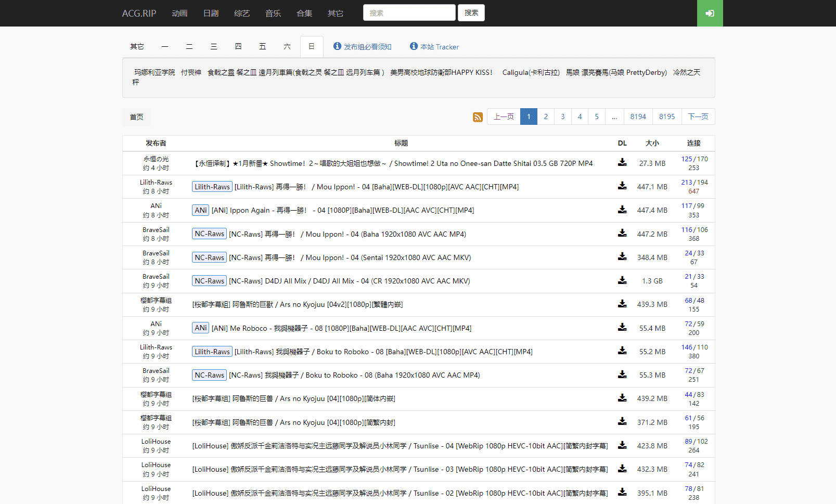836x504 pixels.
Task: Click the 首页 button above the table
Action: pyautogui.click(x=137, y=117)
